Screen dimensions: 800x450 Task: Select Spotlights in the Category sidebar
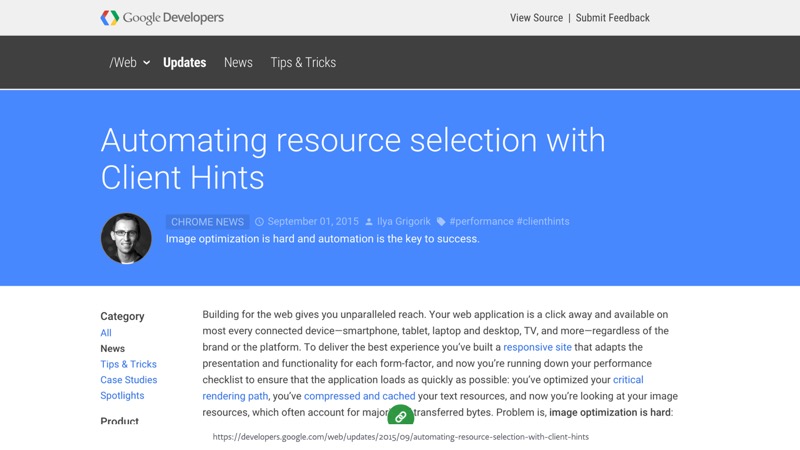point(122,395)
